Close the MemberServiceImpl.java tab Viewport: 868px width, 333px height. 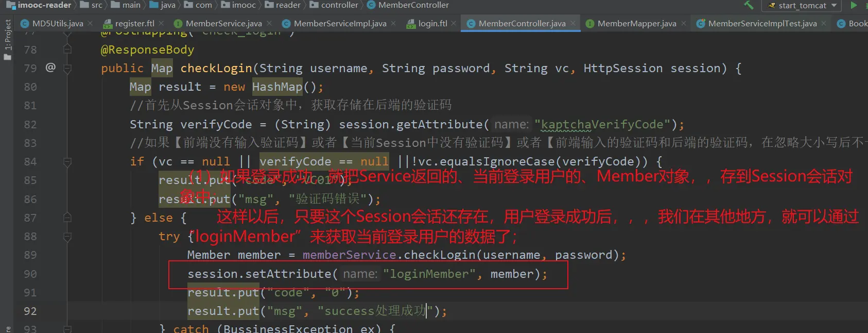click(394, 23)
